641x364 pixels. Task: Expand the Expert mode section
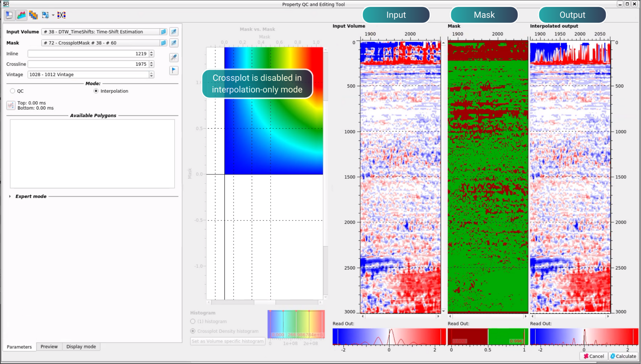[10, 196]
